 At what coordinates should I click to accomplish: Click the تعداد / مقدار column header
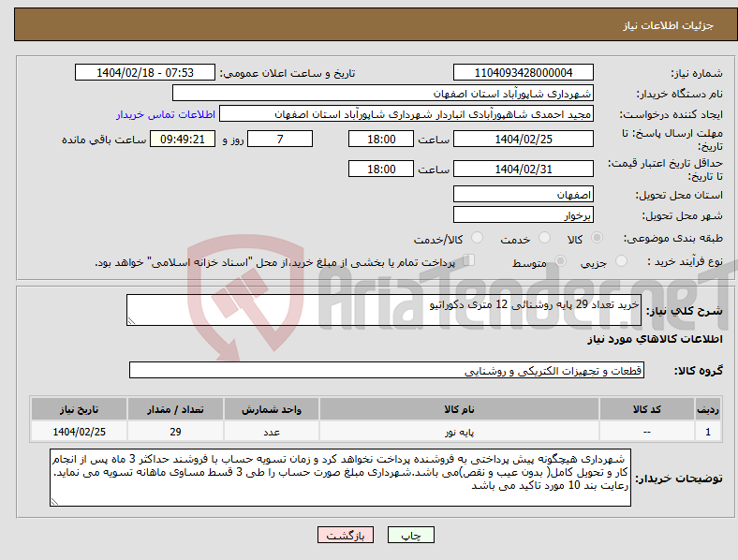point(175,409)
